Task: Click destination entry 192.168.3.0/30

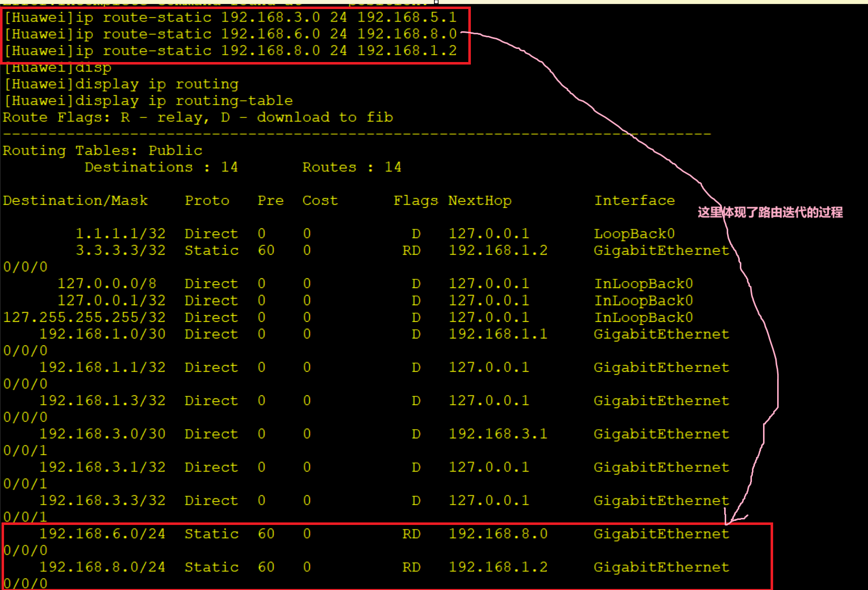Action: tap(102, 434)
